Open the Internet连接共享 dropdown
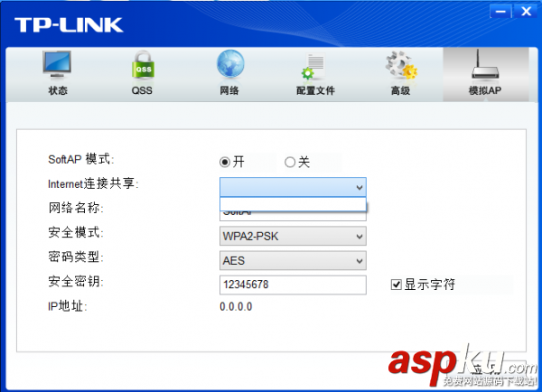This screenshot has width=542, height=392. pos(293,187)
